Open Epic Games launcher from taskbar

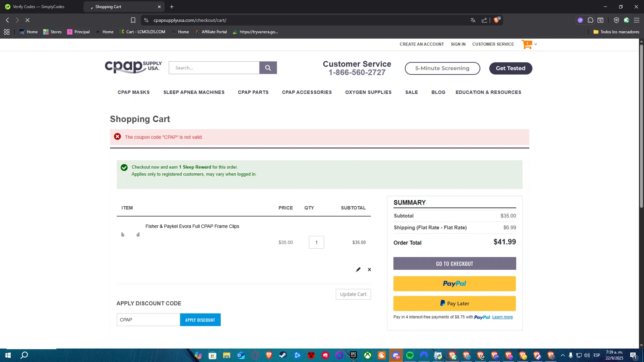353,355
